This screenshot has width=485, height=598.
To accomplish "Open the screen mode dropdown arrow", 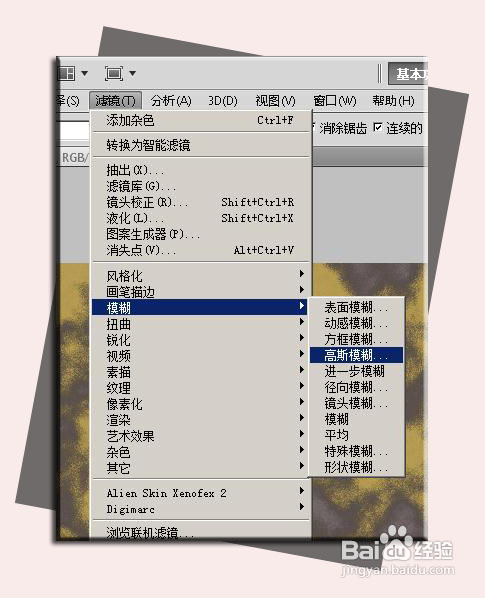I will tap(132, 73).
